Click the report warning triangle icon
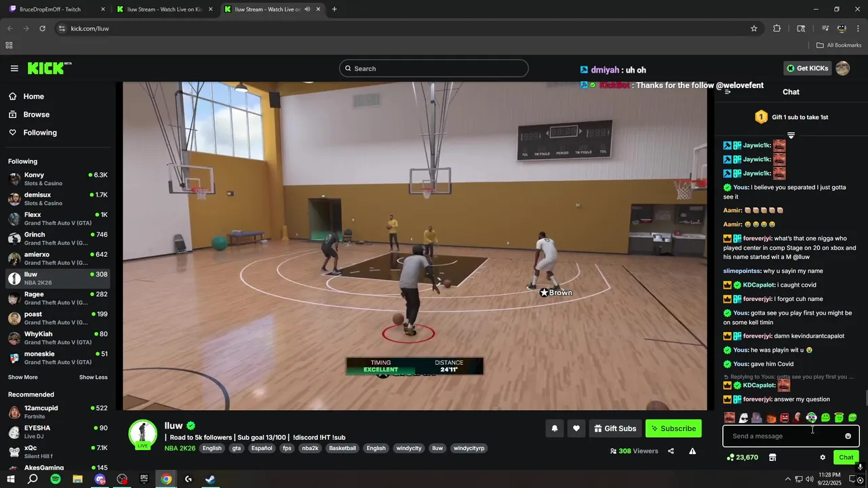868x488 pixels. (x=692, y=451)
